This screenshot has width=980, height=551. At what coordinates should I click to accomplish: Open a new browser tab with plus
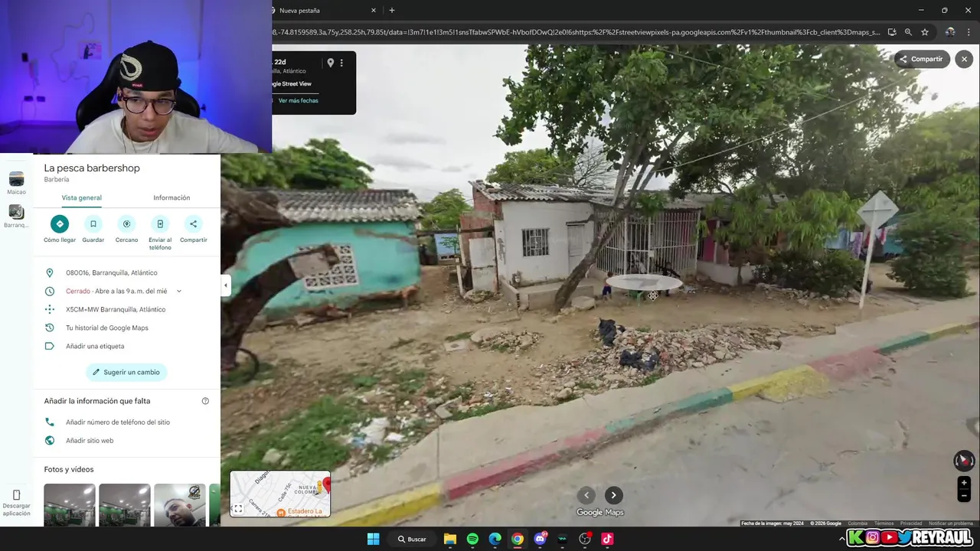pyautogui.click(x=392, y=11)
